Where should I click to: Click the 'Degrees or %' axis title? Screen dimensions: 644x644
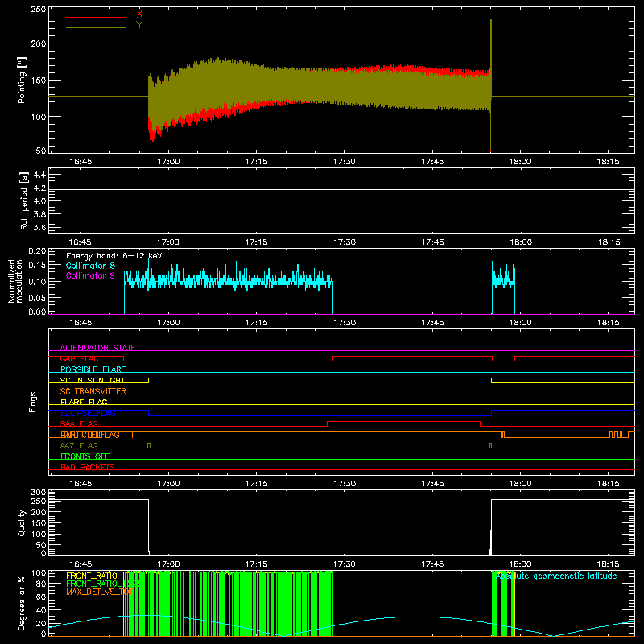[x=22, y=604]
